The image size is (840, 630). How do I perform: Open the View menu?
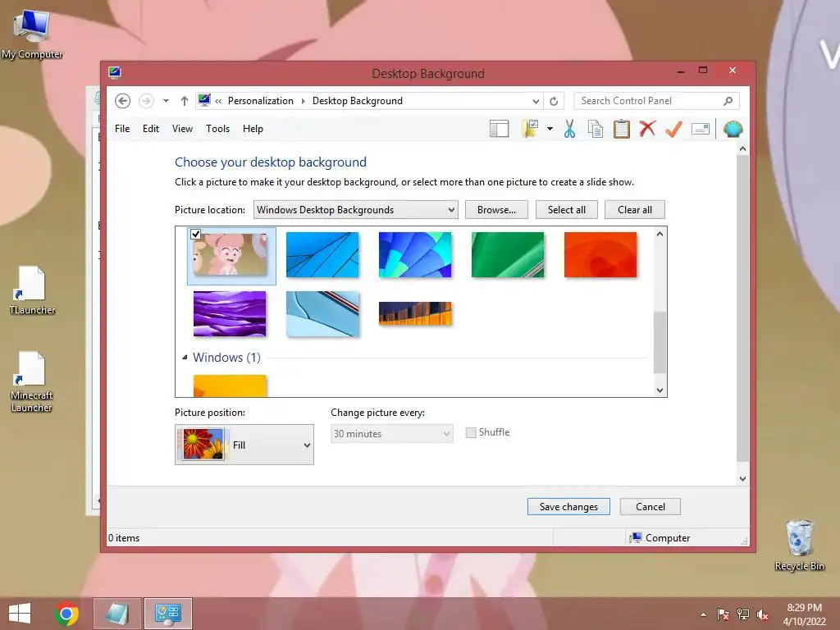[x=182, y=129]
